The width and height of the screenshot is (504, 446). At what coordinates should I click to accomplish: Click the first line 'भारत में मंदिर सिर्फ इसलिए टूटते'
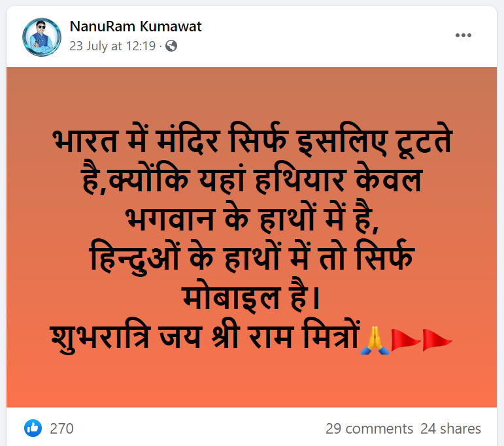click(252, 140)
